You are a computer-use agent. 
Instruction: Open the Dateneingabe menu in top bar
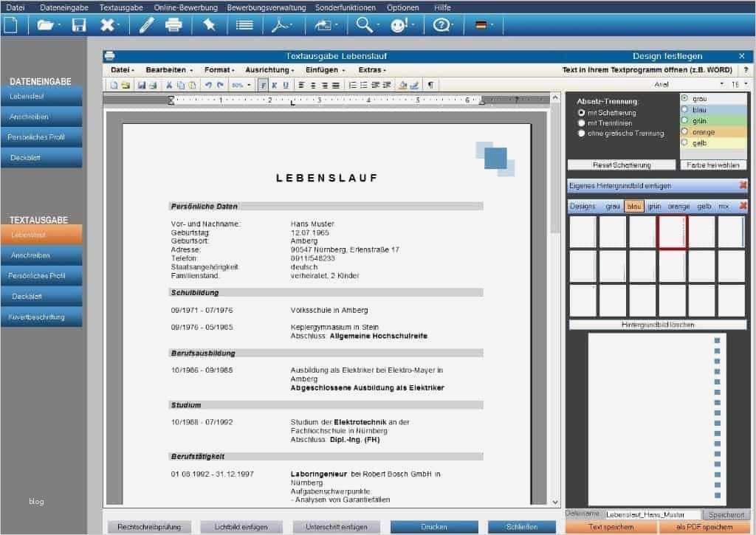tap(64, 7)
